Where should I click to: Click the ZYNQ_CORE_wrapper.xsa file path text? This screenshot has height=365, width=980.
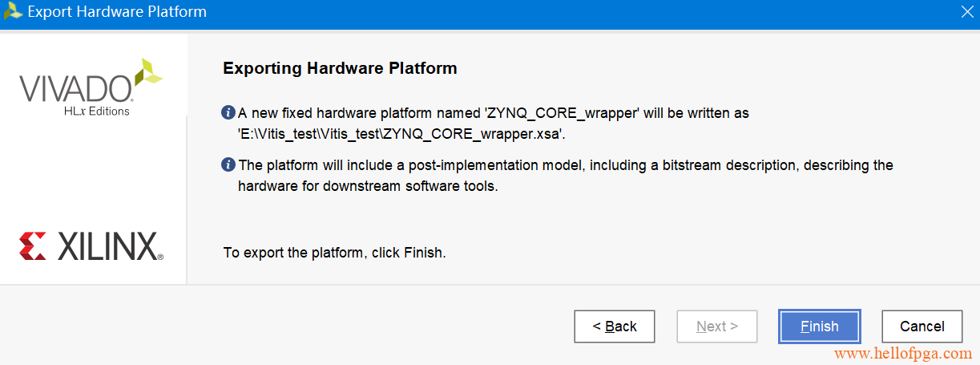[402, 134]
